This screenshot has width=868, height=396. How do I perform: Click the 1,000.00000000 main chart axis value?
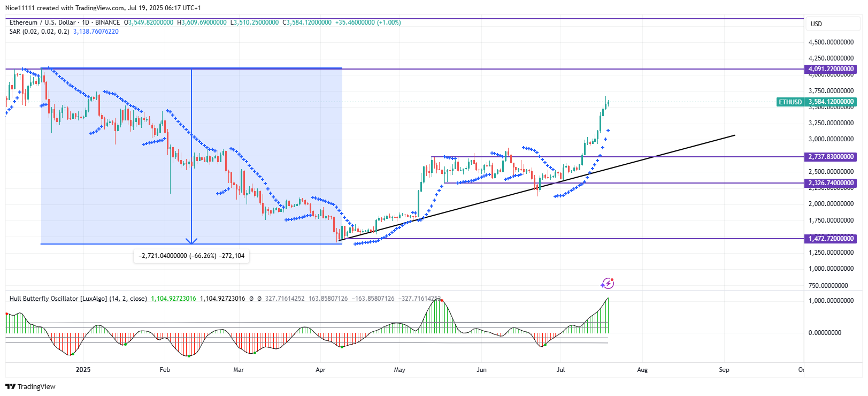click(x=831, y=269)
